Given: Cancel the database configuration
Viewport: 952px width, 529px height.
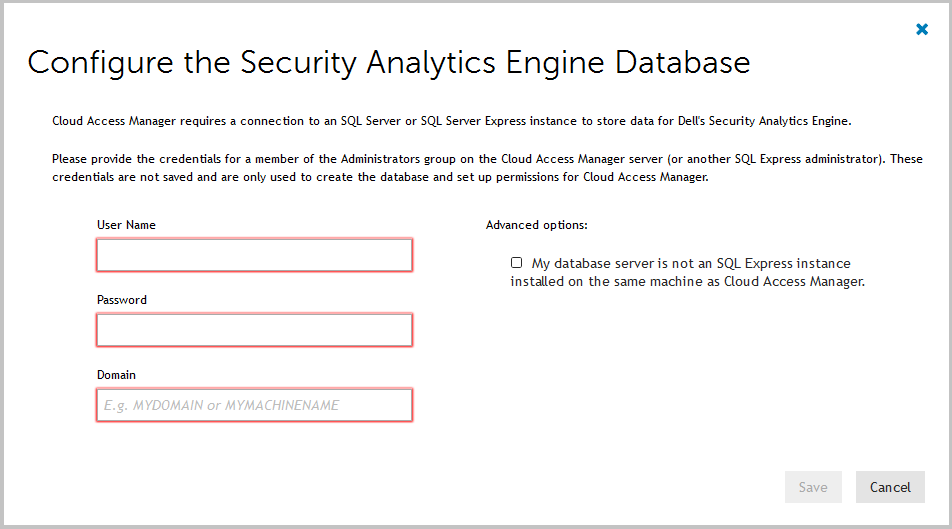Looking at the screenshot, I should [890, 487].
